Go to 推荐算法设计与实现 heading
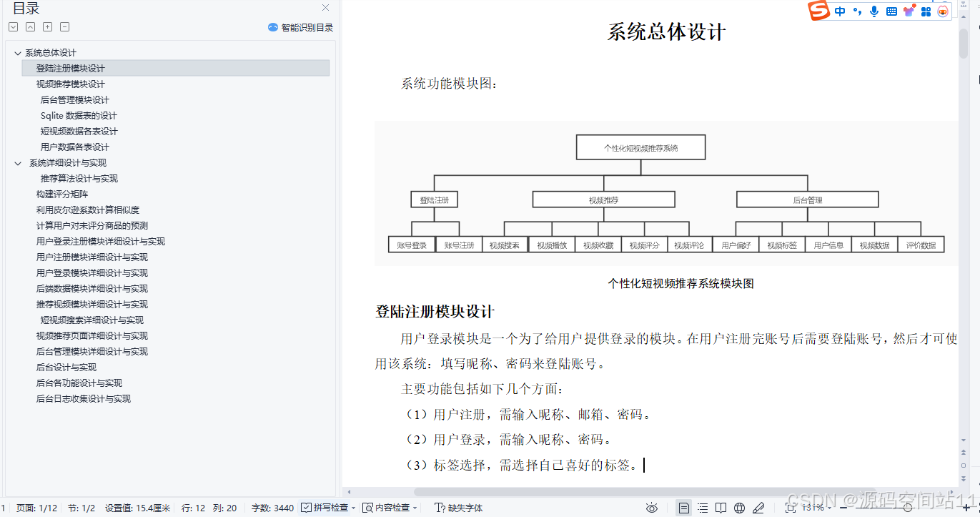 coord(79,179)
